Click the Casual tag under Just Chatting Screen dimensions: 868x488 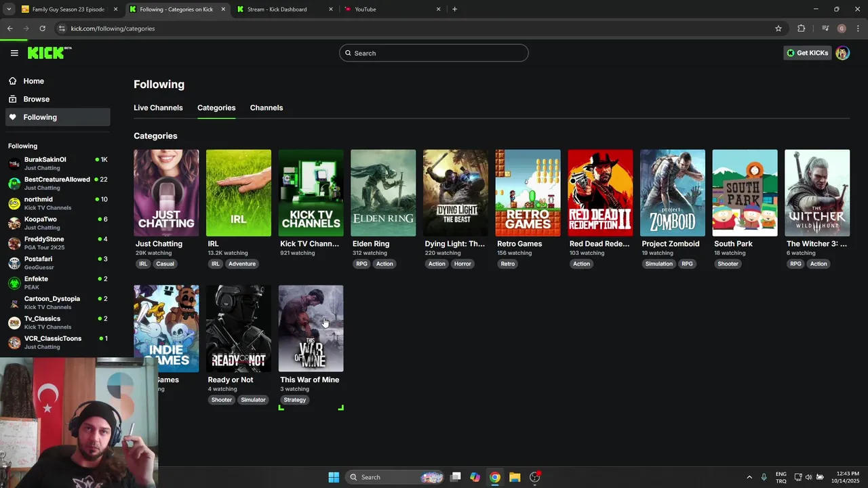point(165,264)
